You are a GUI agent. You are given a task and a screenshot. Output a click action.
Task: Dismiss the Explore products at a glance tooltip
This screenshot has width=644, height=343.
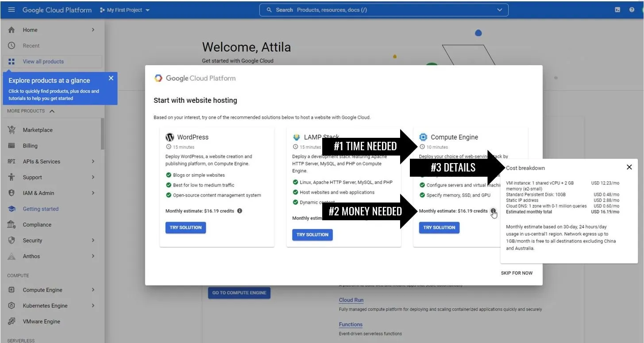(x=111, y=78)
